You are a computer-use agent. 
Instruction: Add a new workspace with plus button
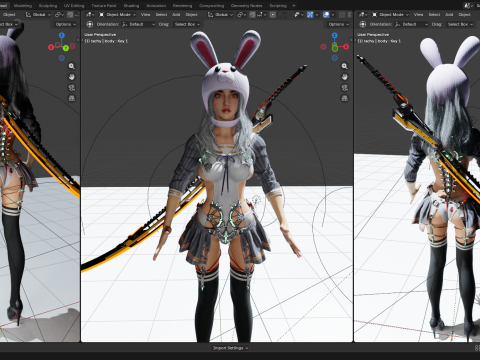coord(294,5)
